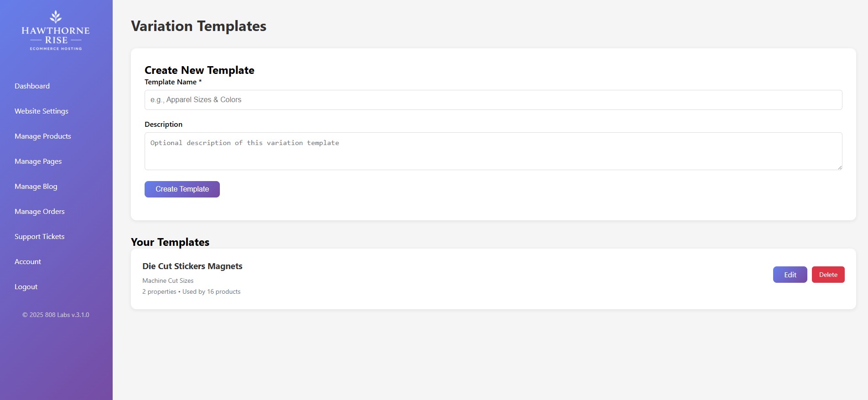Open Support Tickets
Viewport: 868px width, 400px height.
[39, 236]
